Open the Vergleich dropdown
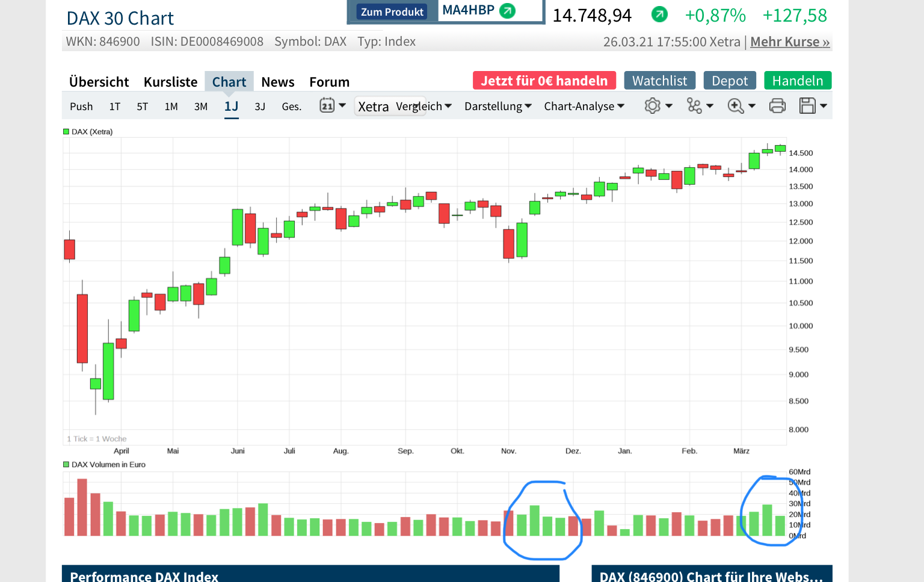 coord(424,105)
